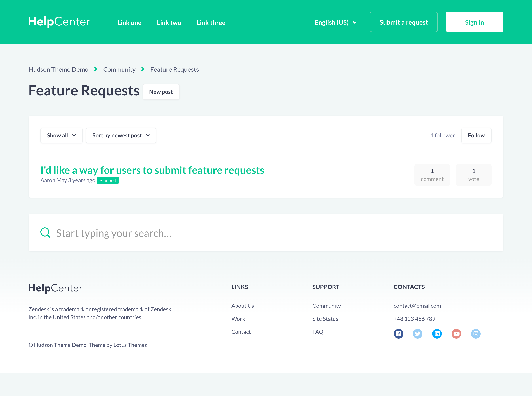Click the HelpCenter logo in footer
The height and width of the screenshot is (396, 532).
tap(55, 288)
